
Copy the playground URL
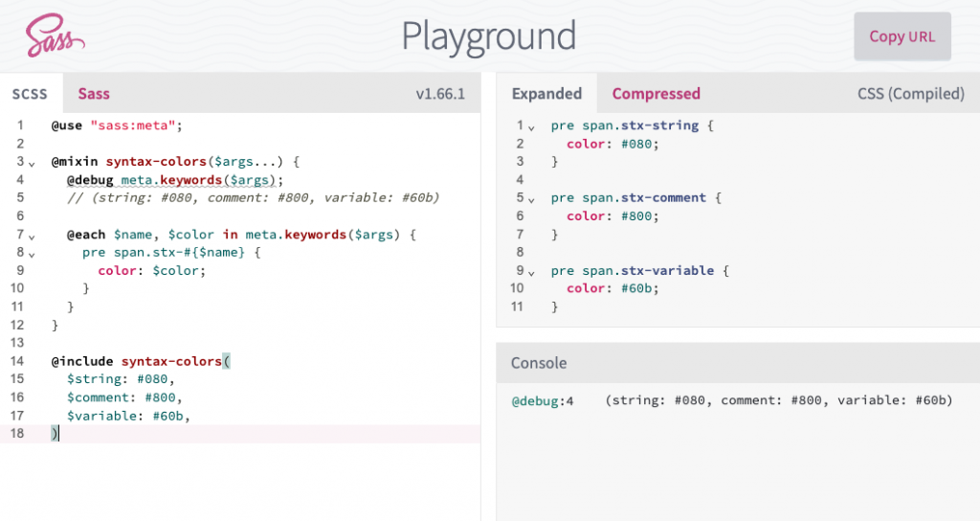pyautogui.click(x=902, y=36)
